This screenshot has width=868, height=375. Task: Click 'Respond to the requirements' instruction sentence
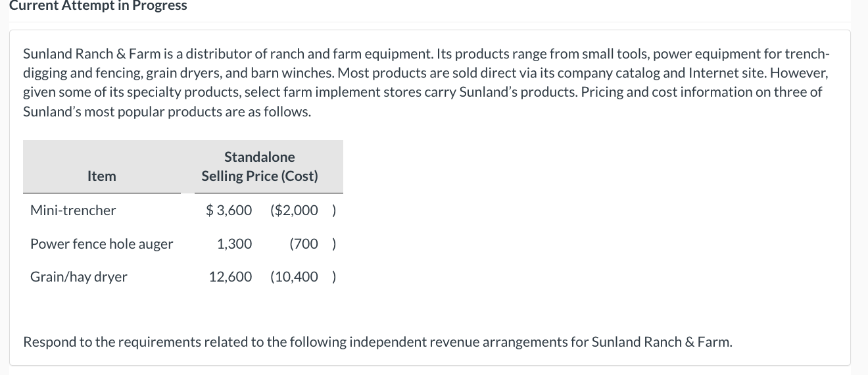tap(377, 342)
